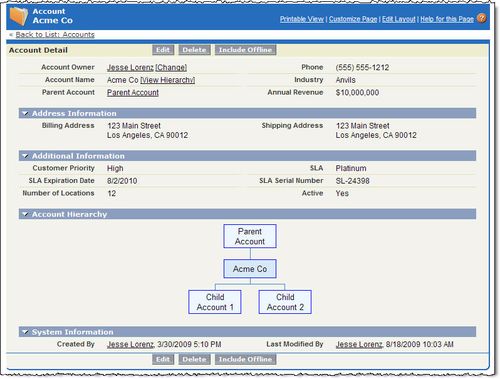
Task: Click the bottom Delete button
Action: 194,359
